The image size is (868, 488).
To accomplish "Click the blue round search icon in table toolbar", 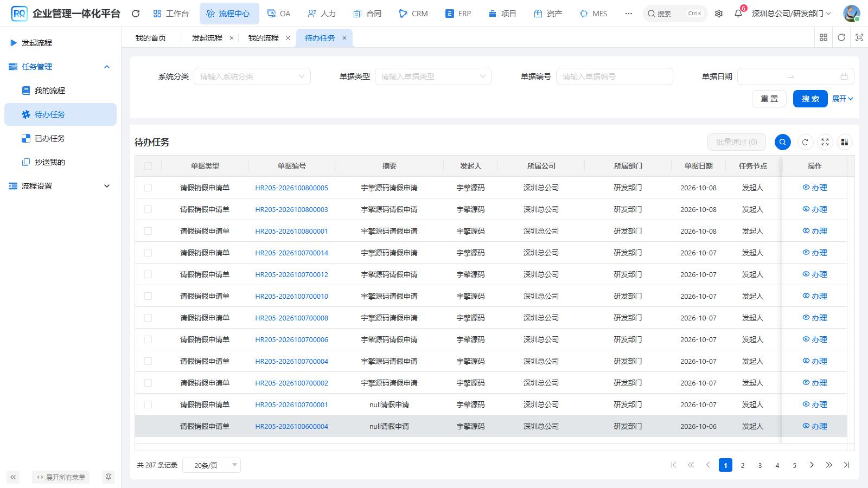I will pyautogui.click(x=782, y=142).
